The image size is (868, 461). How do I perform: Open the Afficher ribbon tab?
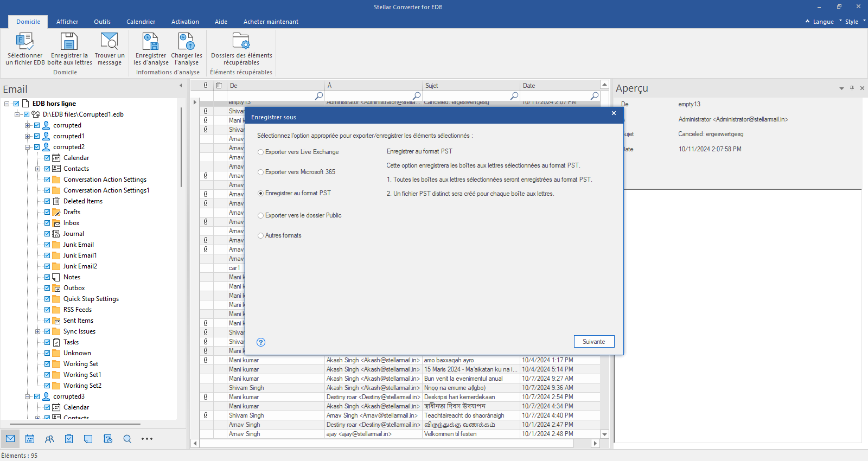[67, 22]
